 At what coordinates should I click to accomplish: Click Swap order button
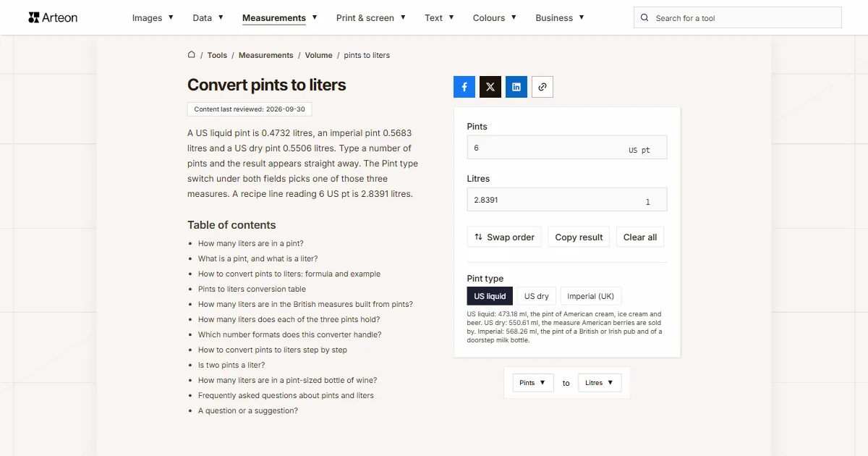tap(504, 237)
